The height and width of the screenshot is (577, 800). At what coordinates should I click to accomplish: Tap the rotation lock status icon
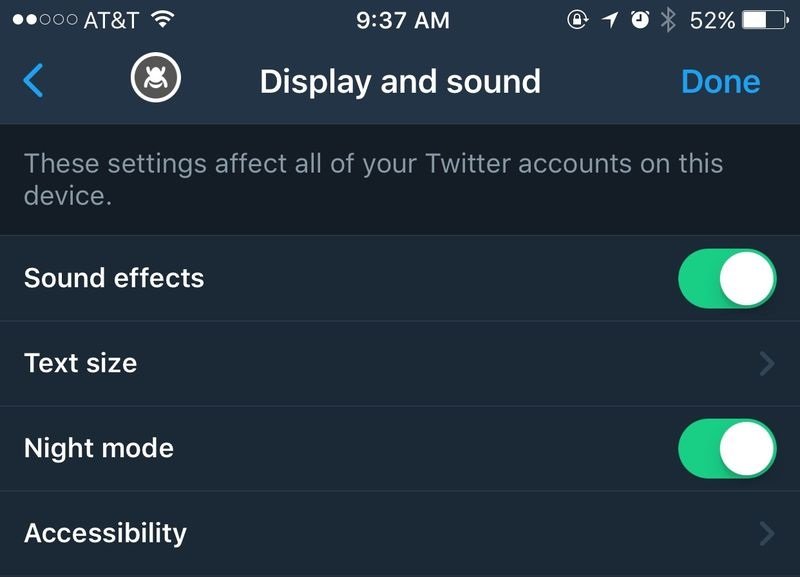tap(577, 20)
